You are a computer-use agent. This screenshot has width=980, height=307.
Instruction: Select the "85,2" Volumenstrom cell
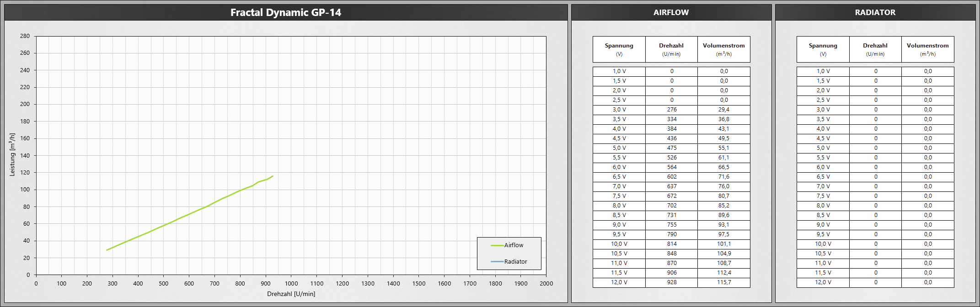click(x=724, y=206)
